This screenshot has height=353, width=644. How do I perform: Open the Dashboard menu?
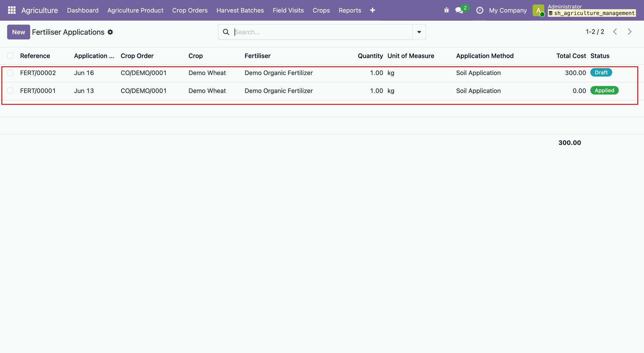(83, 10)
